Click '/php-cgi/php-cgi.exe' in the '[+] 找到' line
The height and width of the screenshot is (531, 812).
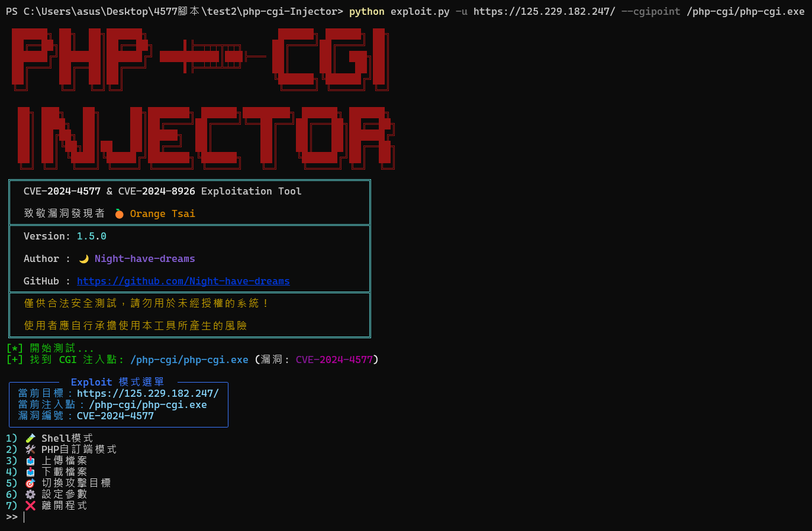pos(189,360)
